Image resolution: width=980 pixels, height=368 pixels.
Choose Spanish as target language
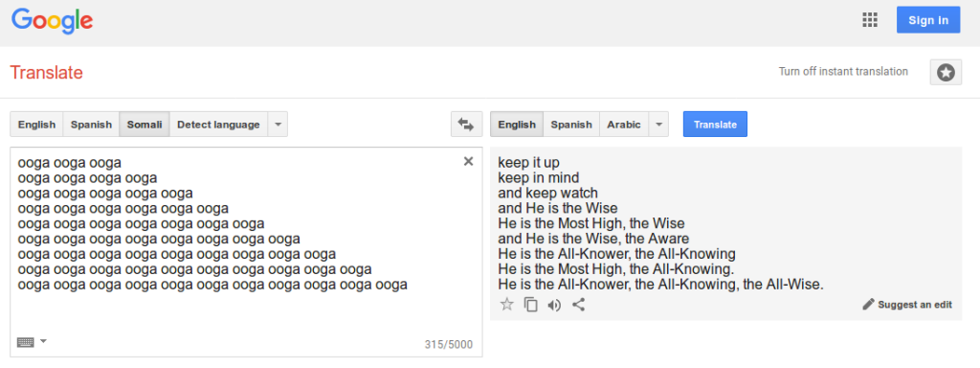(x=571, y=125)
